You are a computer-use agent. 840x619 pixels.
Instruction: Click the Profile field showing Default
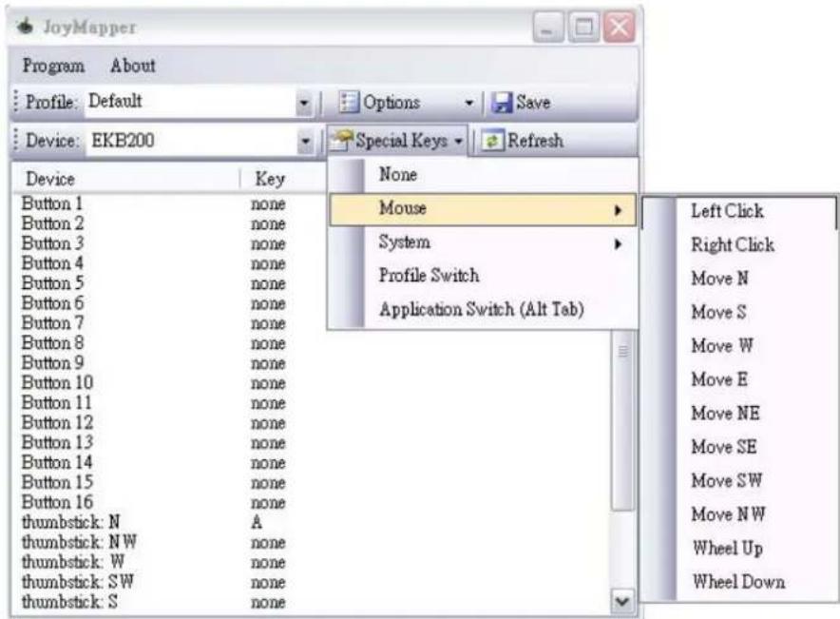click(x=190, y=102)
